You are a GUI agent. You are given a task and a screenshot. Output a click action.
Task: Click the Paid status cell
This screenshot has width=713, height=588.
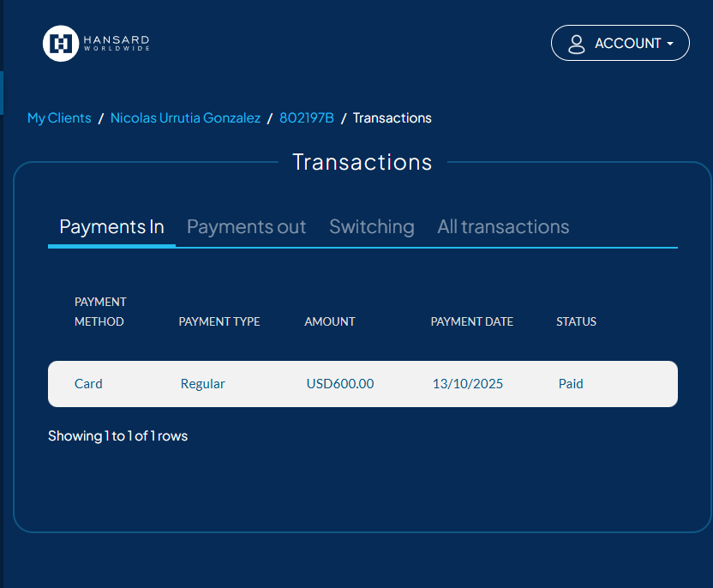pyautogui.click(x=571, y=384)
